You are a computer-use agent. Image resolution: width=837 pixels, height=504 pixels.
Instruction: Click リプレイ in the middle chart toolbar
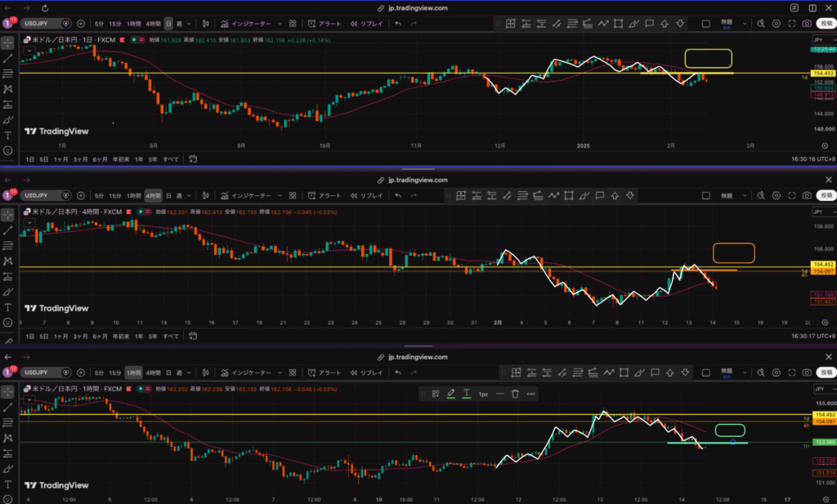tap(366, 196)
